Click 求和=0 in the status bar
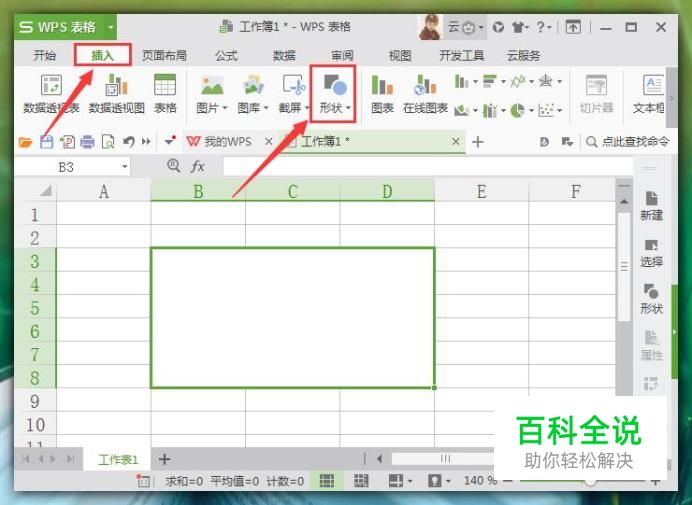This screenshot has height=505, width=692. [x=184, y=481]
